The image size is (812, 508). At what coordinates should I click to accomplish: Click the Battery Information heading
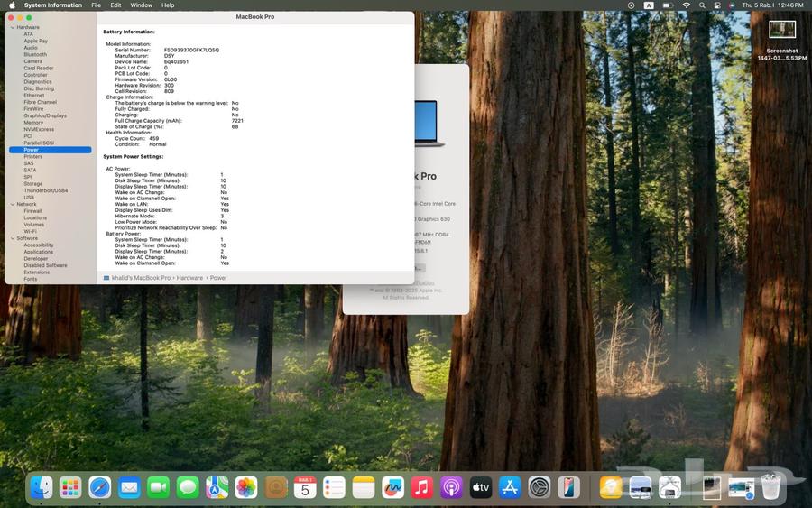(x=128, y=32)
